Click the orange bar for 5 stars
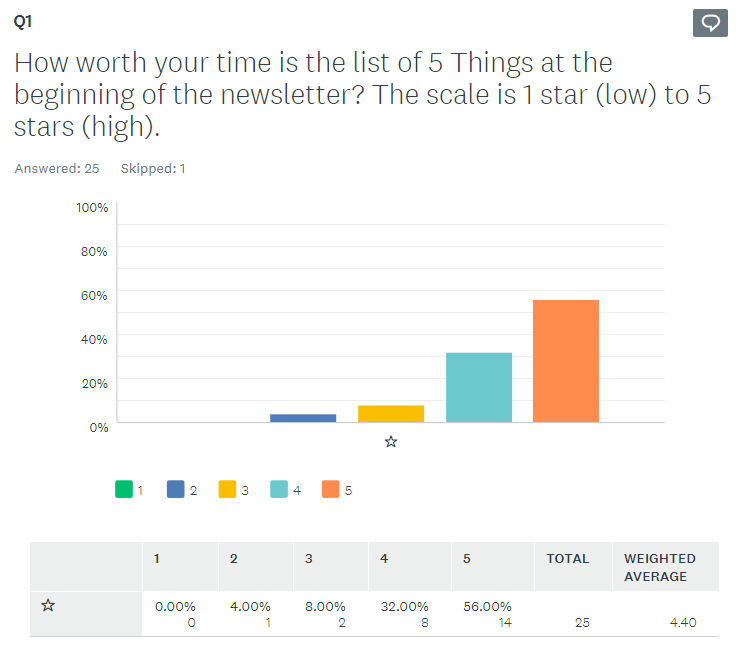This screenshot has width=738, height=647. 566,361
